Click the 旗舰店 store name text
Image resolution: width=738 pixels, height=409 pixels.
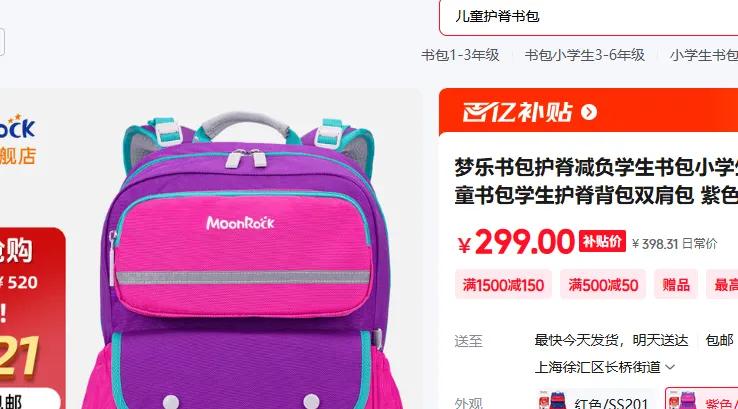click(x=17, y=156)
